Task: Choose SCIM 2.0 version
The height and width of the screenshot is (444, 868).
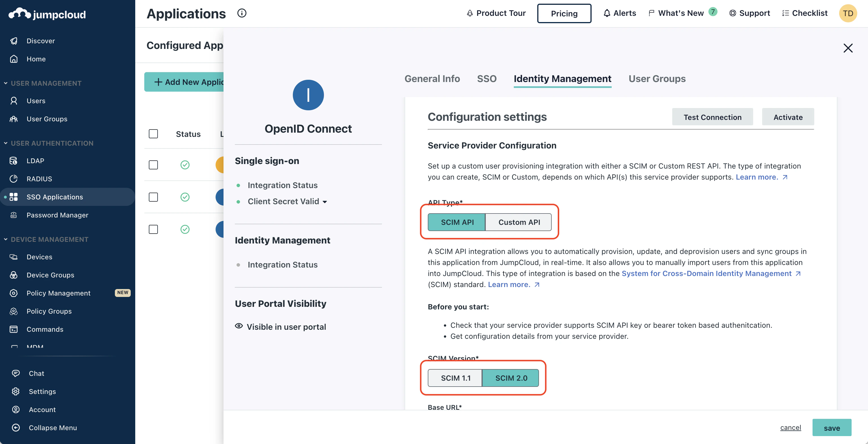Action: pos(511,378)
